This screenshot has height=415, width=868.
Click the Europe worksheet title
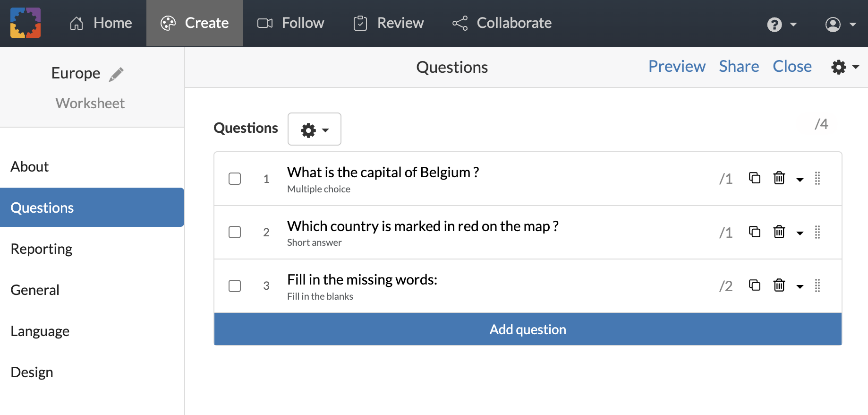[76, 73]
